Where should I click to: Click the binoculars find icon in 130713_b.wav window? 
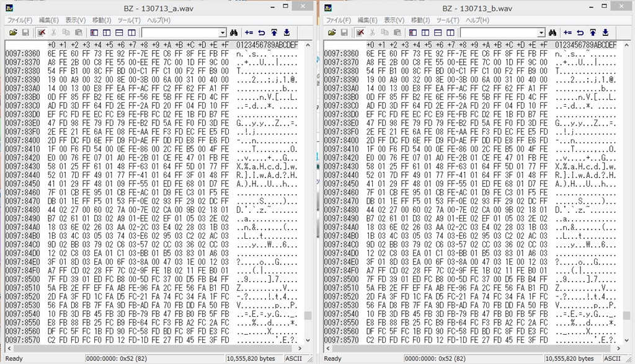coord(553,32)
